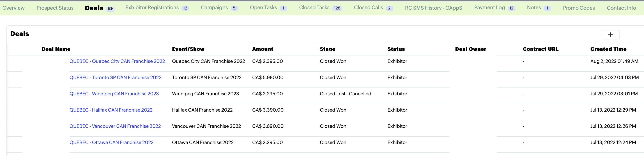The height and width of the screenshot is (156, 644).
Task: Switch to Payment Log tab
Action: click(489, 8)
